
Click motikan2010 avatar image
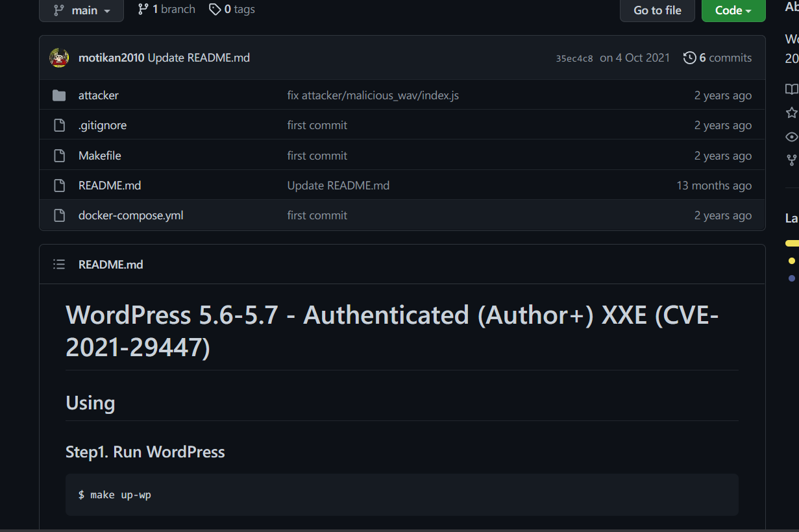[x=59, y=58]
